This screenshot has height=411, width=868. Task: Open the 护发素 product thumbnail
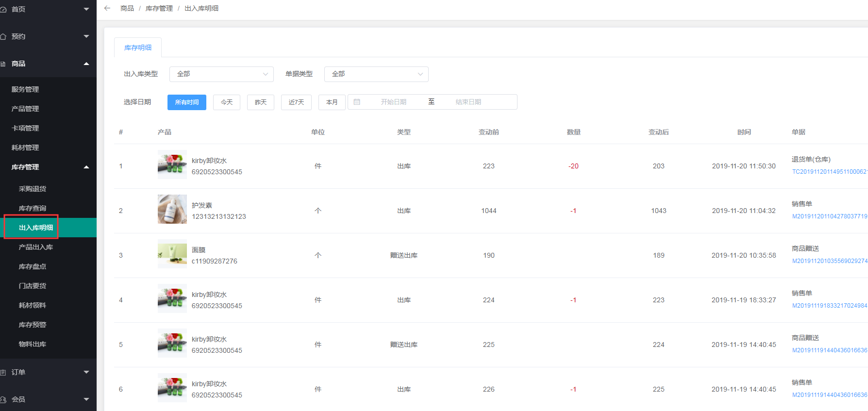pos(172,209)
